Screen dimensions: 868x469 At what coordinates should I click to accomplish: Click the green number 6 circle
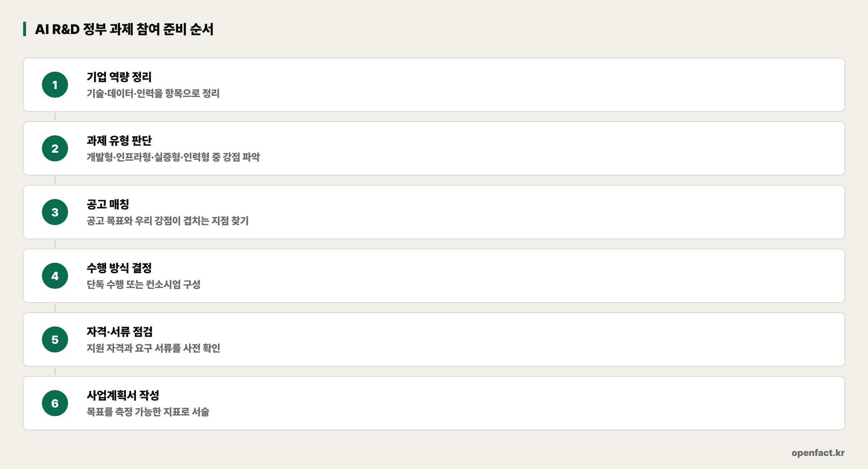pyautogui.click(x=55, y=403)
